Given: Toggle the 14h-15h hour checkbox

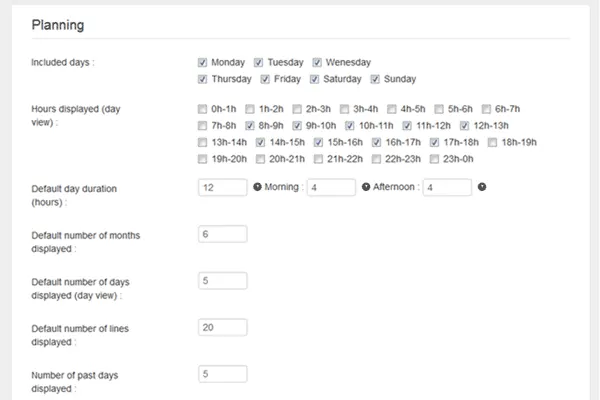Looking at the screenshot, I should [262, 143].
